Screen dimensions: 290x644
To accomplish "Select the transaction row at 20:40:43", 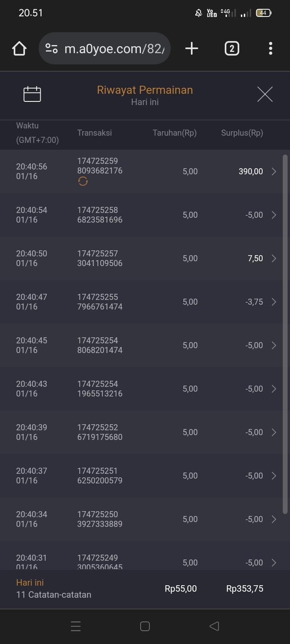I will 141,389.
